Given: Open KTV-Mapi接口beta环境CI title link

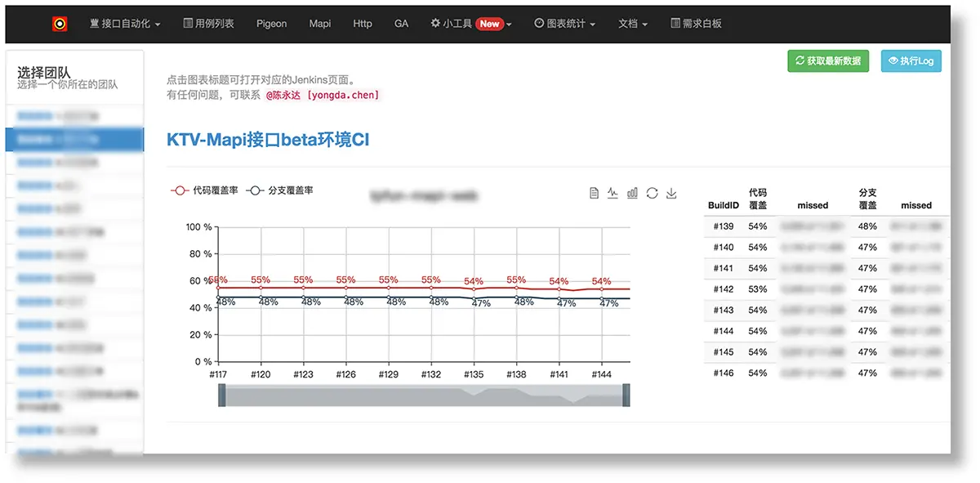Looking at the screenshot, I should click(268, 140).
